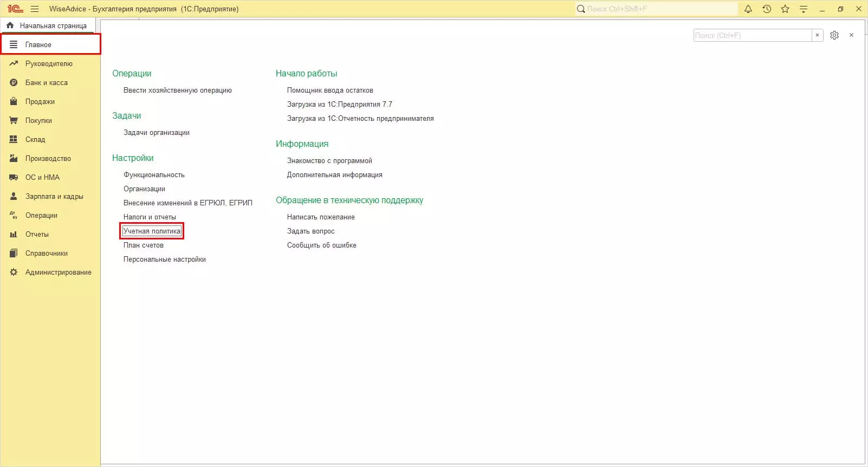Click the global search magnifier icon
The height and width of the screenshot is (467, 868).
(x=581, y=9)
